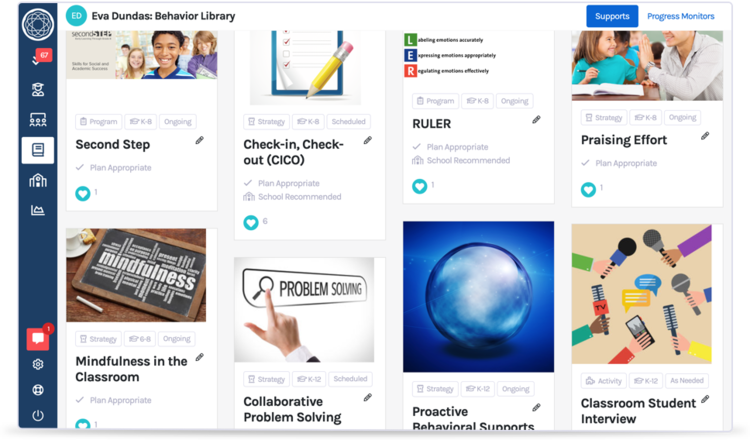
Task: Open the settings gear in sidebar
Action: [x=38, y=364]
